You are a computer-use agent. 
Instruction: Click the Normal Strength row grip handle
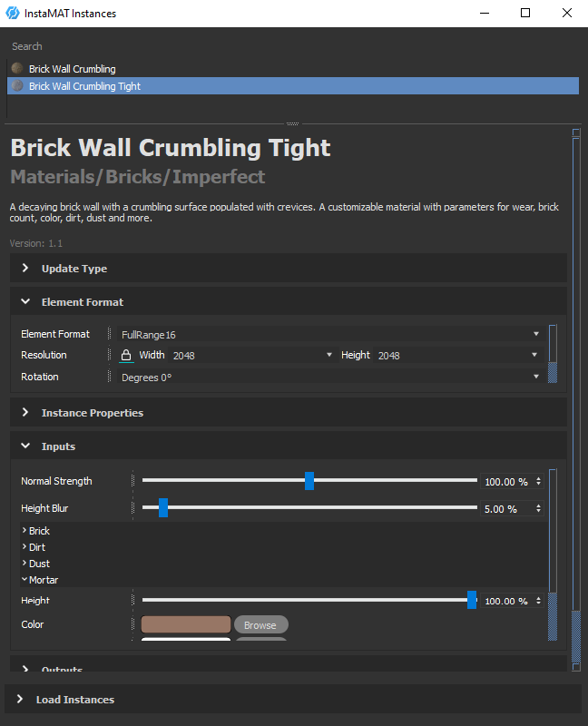coord(132,481)
